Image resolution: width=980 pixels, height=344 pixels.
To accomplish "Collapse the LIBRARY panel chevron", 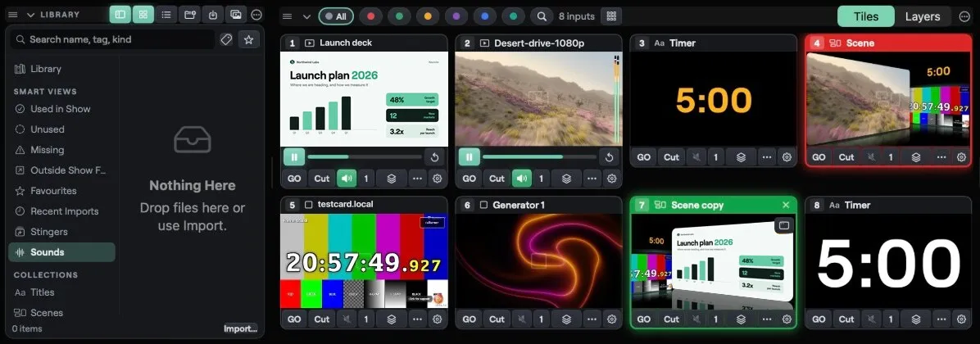I will (x=30, y=15).
